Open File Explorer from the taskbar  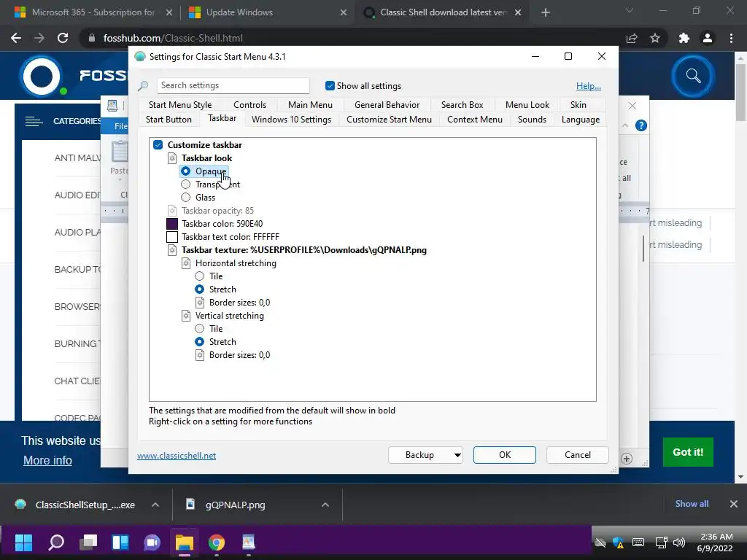[x=185, y=542]
